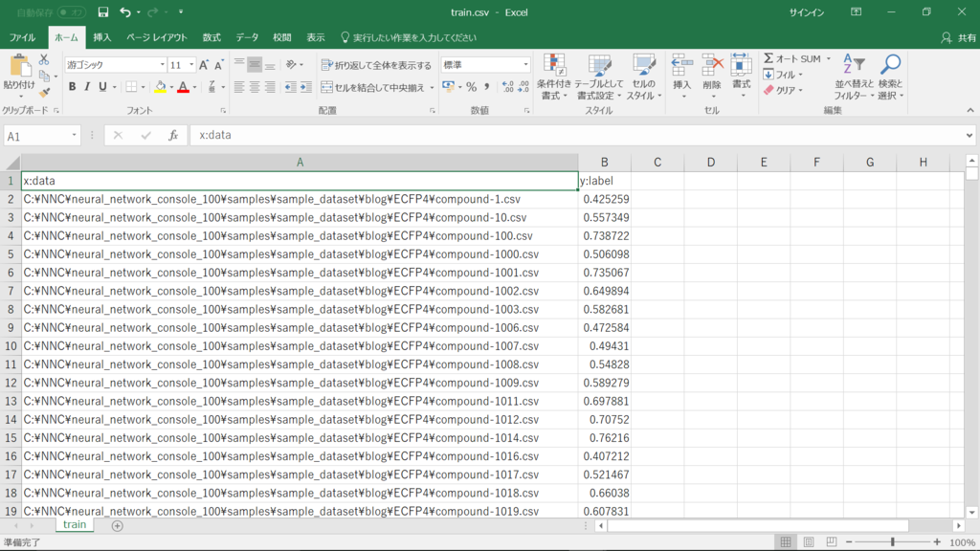Viewport: 980px width, 551px height.
Task: Click the Save icon in quick access toolbar
Action: point(103,11)
